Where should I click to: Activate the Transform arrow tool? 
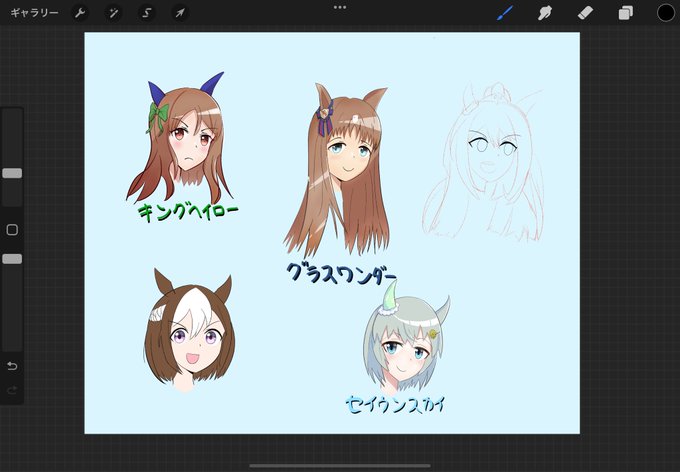point(180,13)
